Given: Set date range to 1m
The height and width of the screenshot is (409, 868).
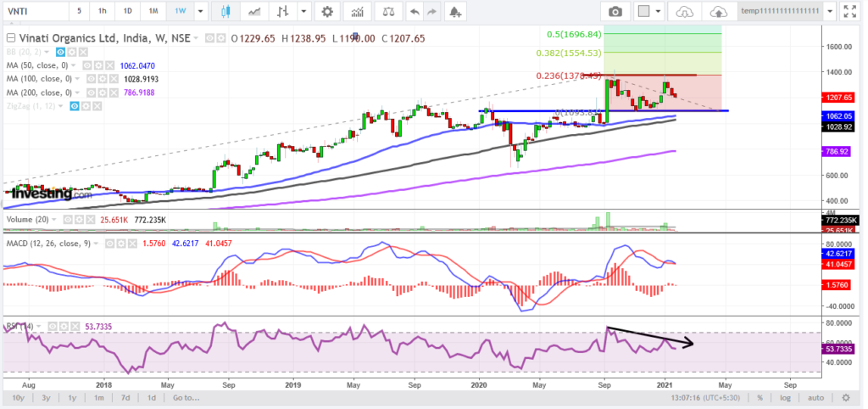Looking at the screenshot, I should coord(98,397).
